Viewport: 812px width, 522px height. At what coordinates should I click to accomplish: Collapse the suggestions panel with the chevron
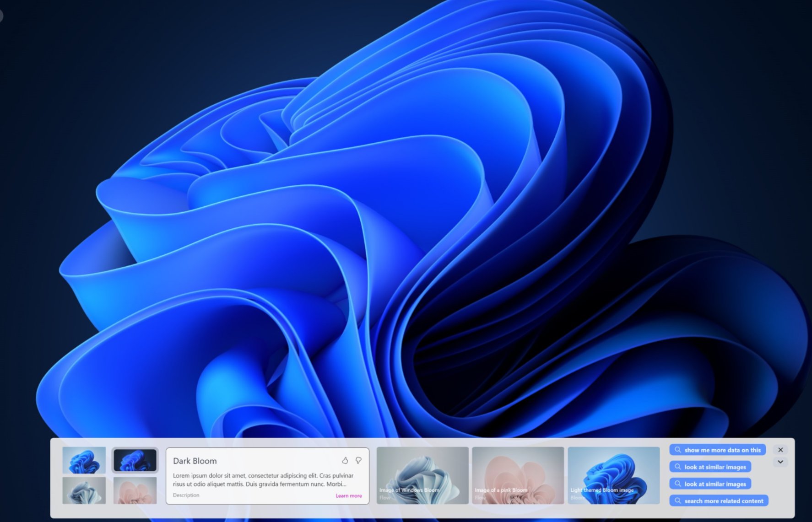pos(781,462)
